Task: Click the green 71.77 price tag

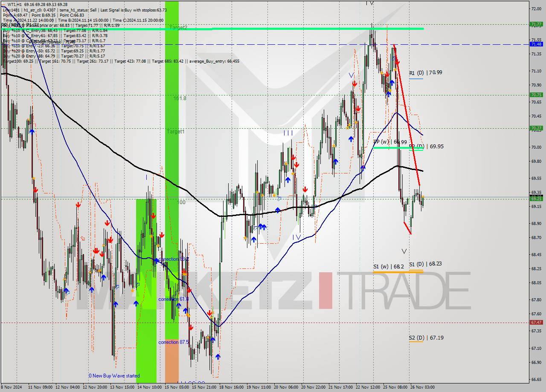Action: tap(536, 24)
